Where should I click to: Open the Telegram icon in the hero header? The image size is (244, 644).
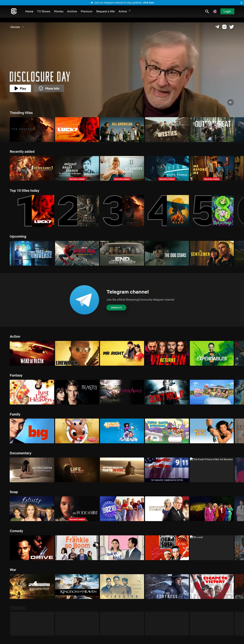click(x=217, y=27)
